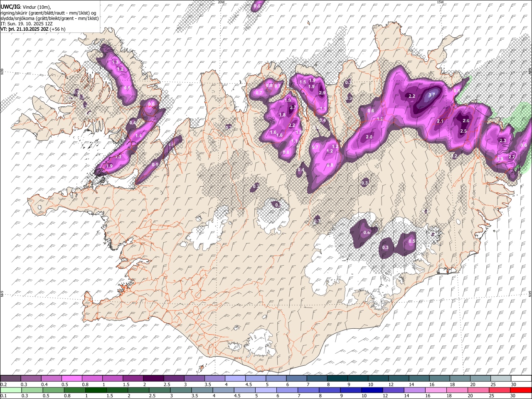
Task: Click the light grey 25–30 top-row legend swatch
Action: 501,379
